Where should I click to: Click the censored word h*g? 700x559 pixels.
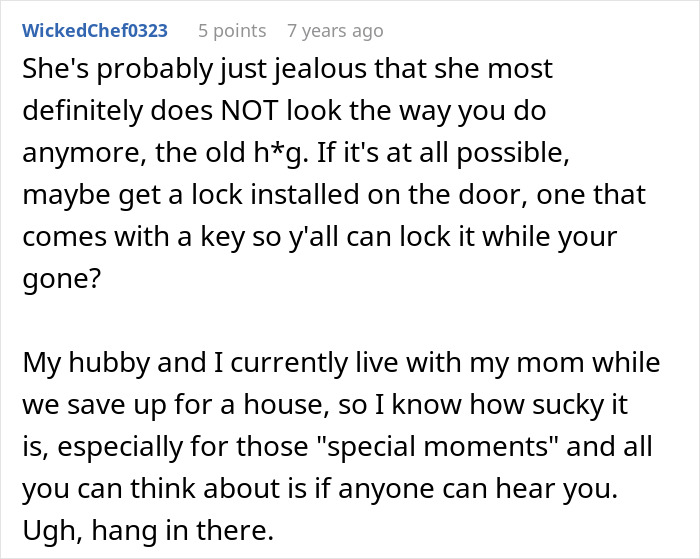281,153
